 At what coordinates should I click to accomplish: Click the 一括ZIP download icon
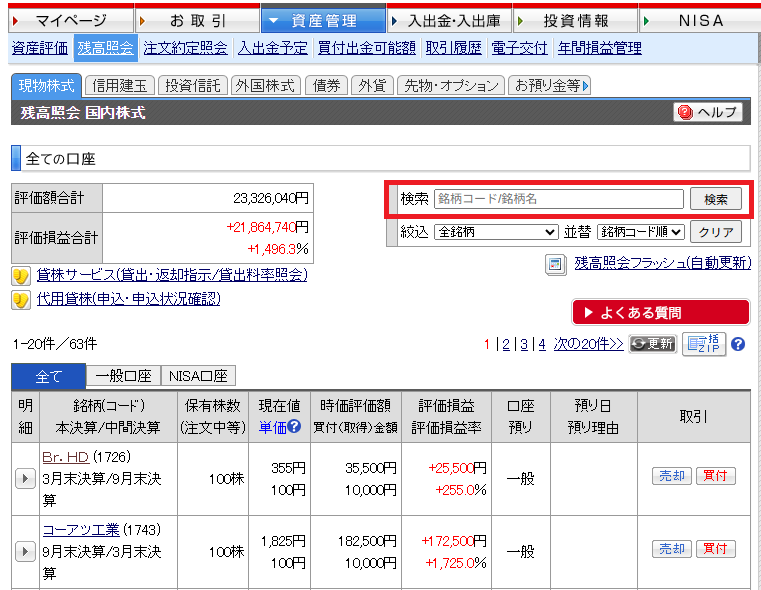pos(703,344)
